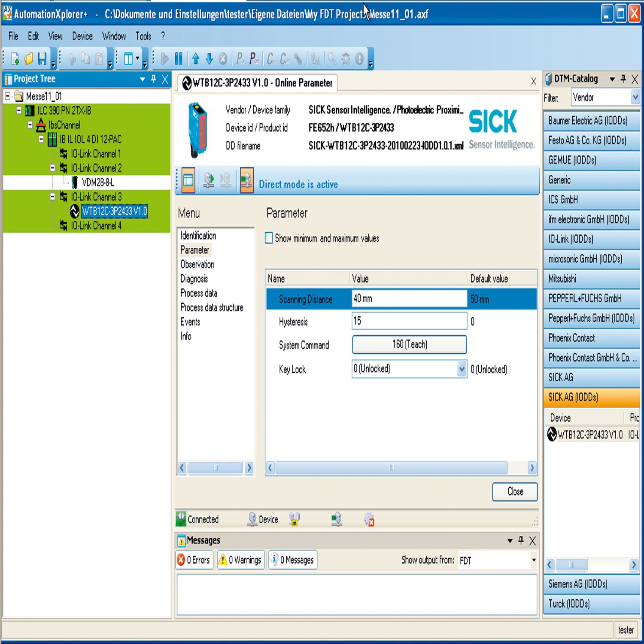The width and height of the screenshot is (644, 644).
Task: Select SICK AG (IODDs) vendor in catalog
Action: point(592,397)
